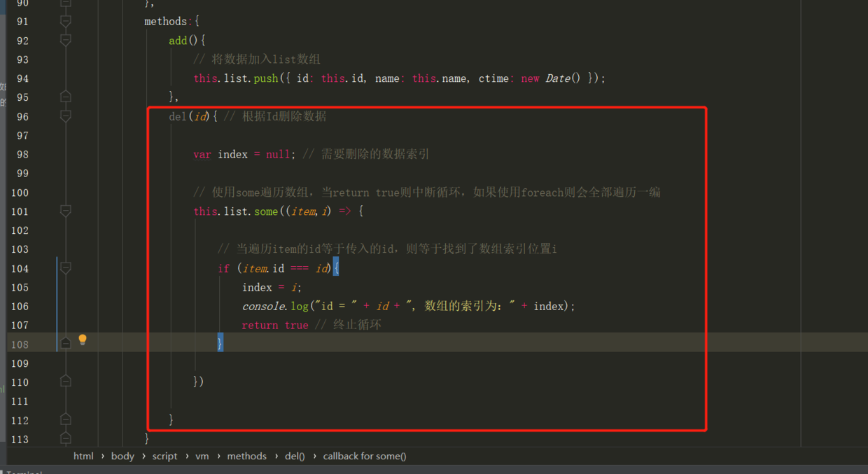
Task: Click the 'add(){' declaration on line 92
Action: tap(188, 41)
